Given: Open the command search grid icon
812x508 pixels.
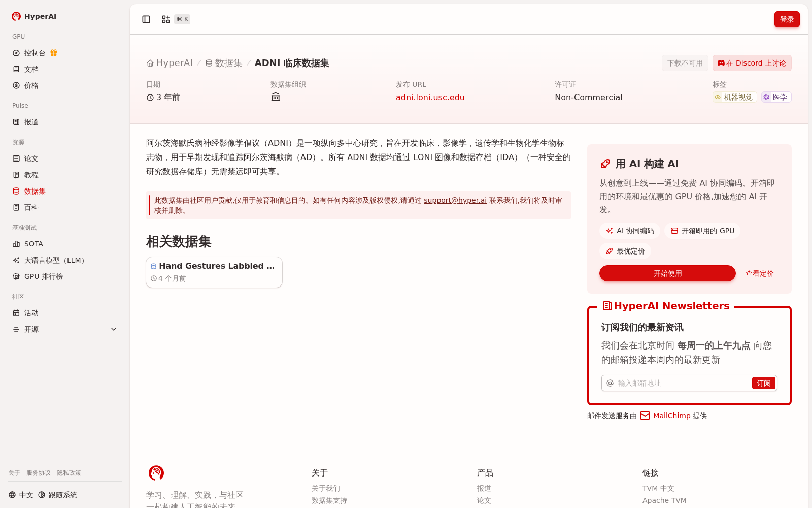Looking at the screenshot, I should [x=166, y=19].
